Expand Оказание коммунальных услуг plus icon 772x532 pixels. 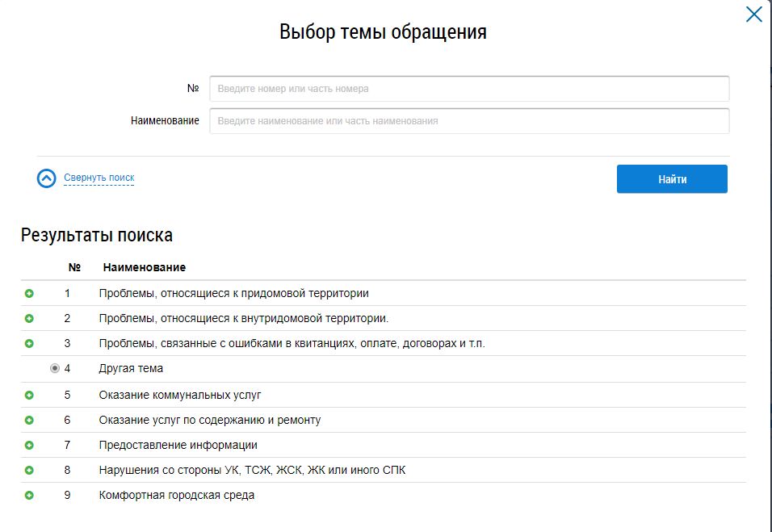pos(29,396)
